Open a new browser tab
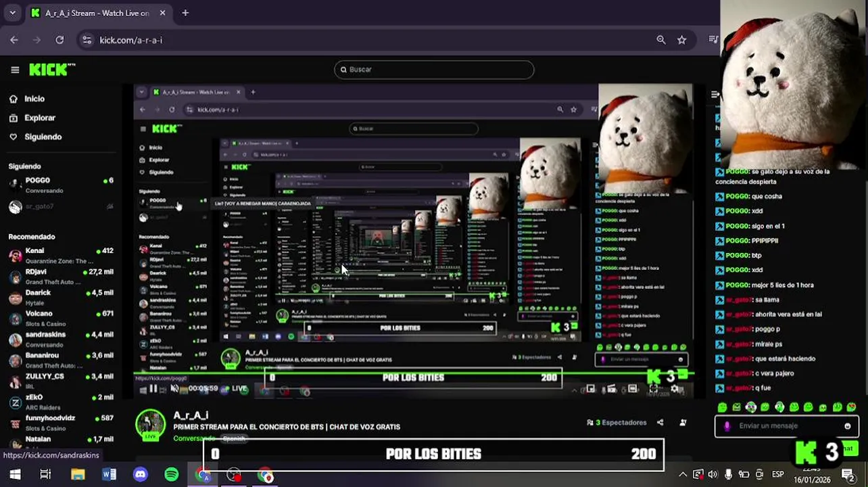 pos(185,13)
